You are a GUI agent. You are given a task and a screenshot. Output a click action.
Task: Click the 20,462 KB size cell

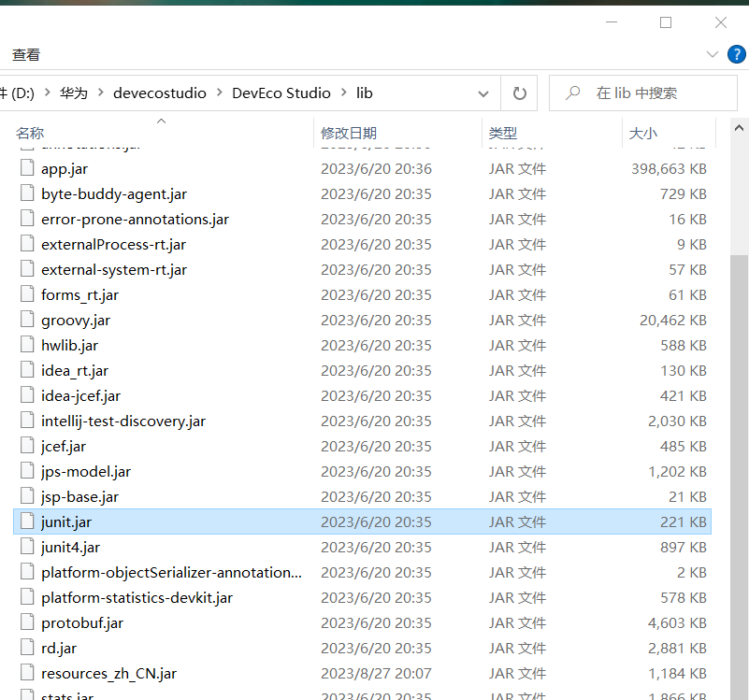coord(673,320)
